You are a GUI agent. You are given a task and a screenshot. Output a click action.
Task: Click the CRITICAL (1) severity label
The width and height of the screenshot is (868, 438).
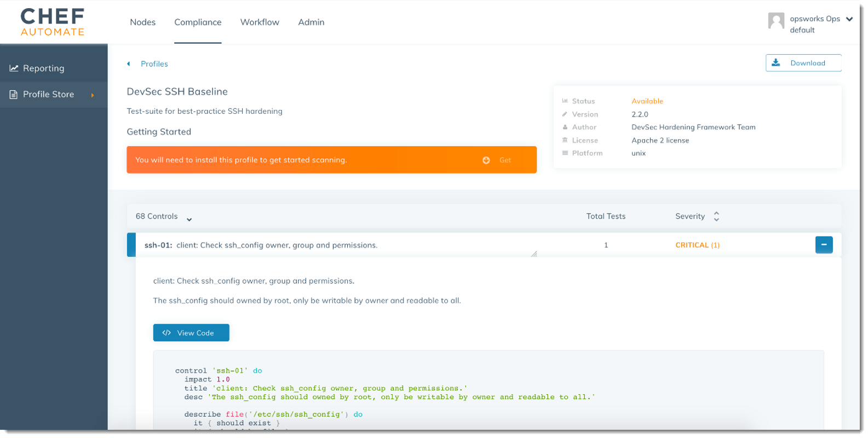coord(697,245)
